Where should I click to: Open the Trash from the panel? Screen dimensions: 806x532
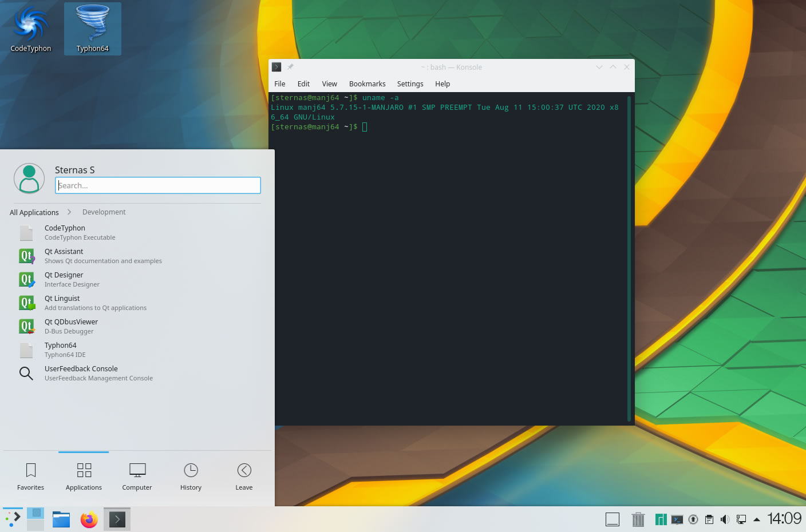tap(638, 519)
